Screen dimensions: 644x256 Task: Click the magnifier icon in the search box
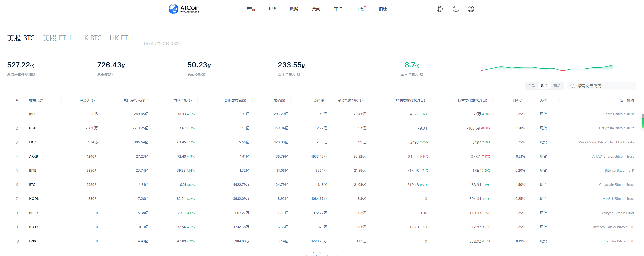(x=573, y=86)
